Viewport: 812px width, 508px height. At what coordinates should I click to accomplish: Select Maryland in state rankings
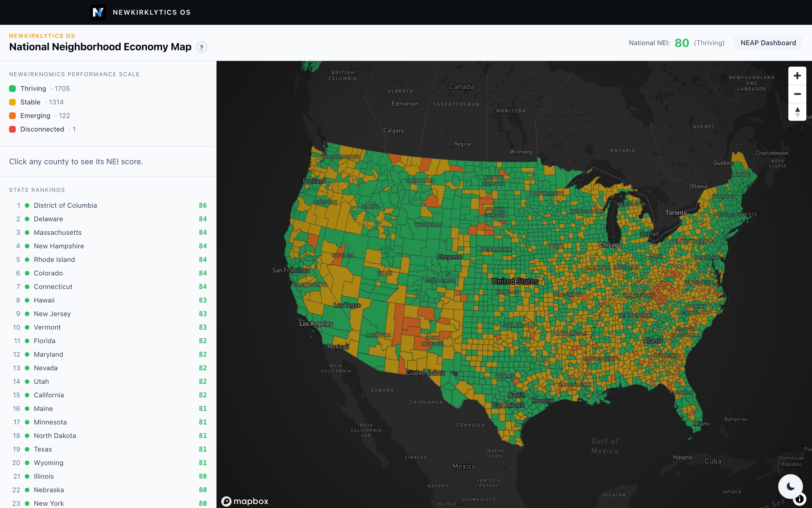(x=108, y=354)
